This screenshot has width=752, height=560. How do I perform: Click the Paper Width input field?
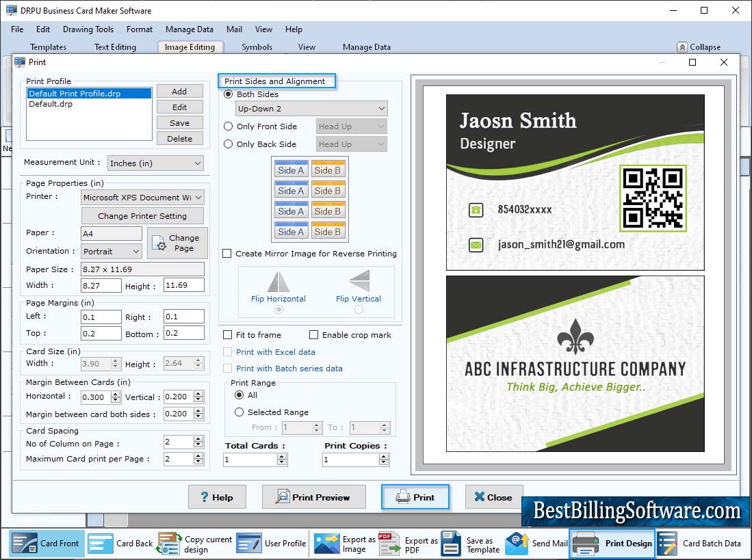(101, 286)
